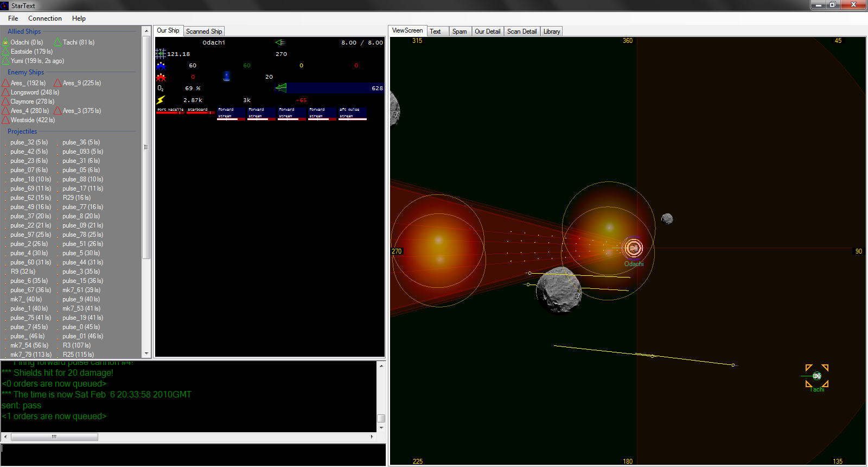Open the File menu
The width and height of the screenshot is (868, 467).
(13, 18)
